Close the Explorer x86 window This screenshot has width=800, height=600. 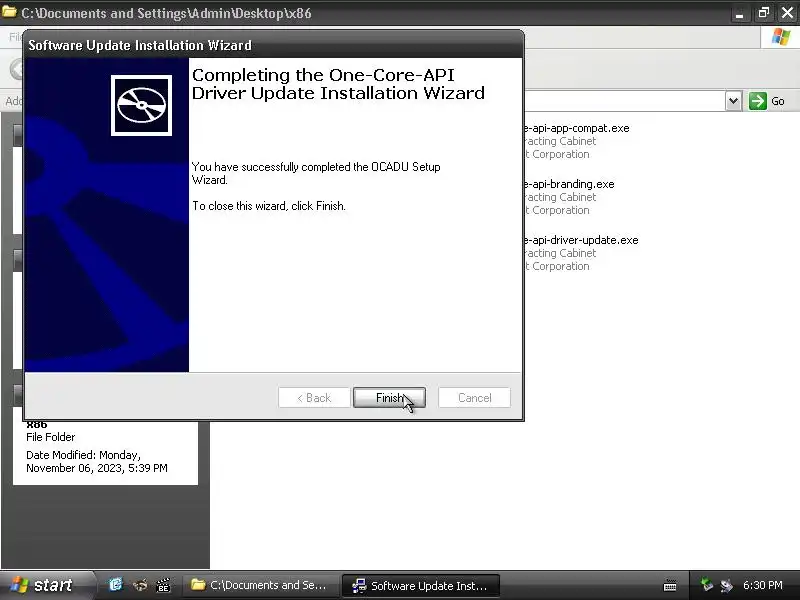tap(787, 13)
